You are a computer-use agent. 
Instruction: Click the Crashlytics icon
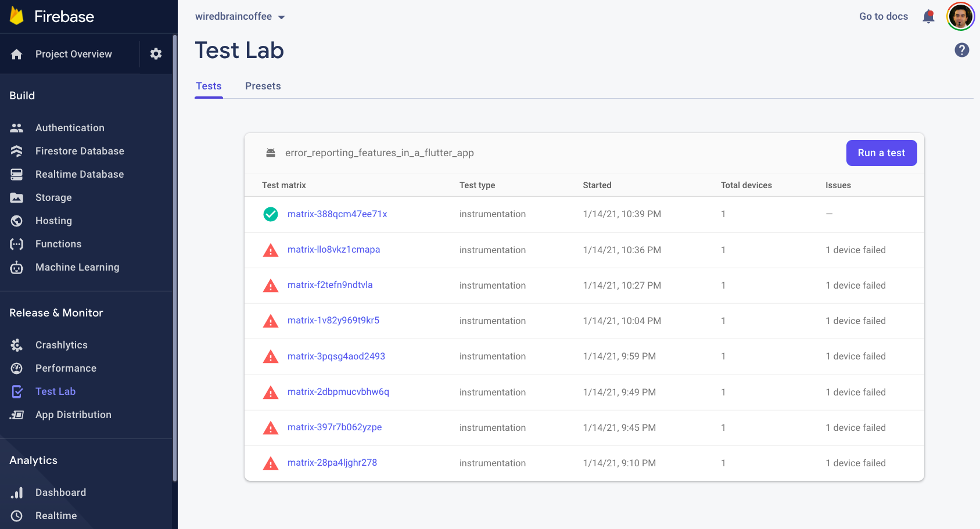17,345
